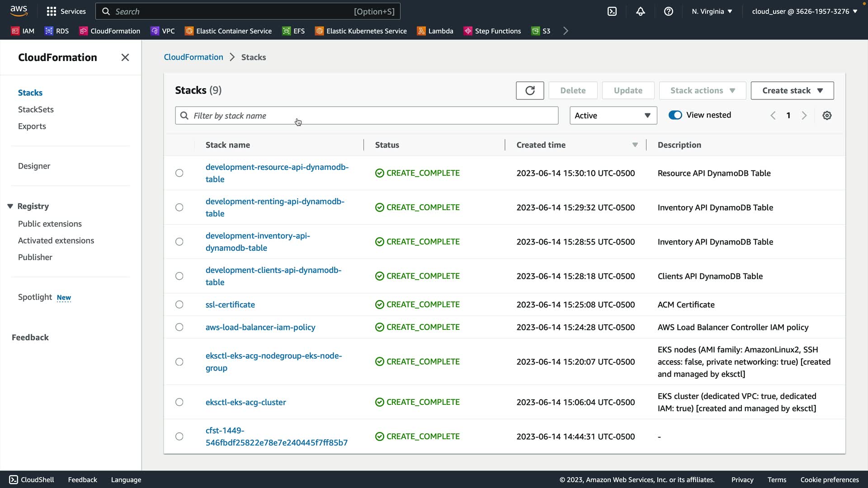Open table preferences gear icon
Viewport: 868px width, 488px height.
coord(827,116)
